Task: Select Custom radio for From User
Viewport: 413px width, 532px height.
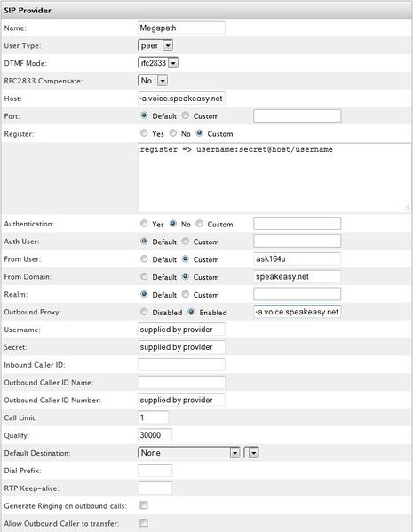Action: pyautogui.click(x=186, y=258)
